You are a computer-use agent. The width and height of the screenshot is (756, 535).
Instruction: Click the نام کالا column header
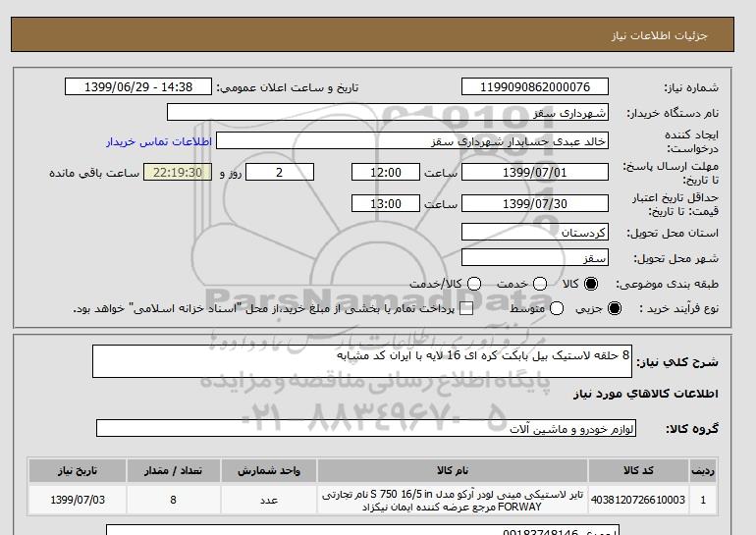click(x=453, y=470)
